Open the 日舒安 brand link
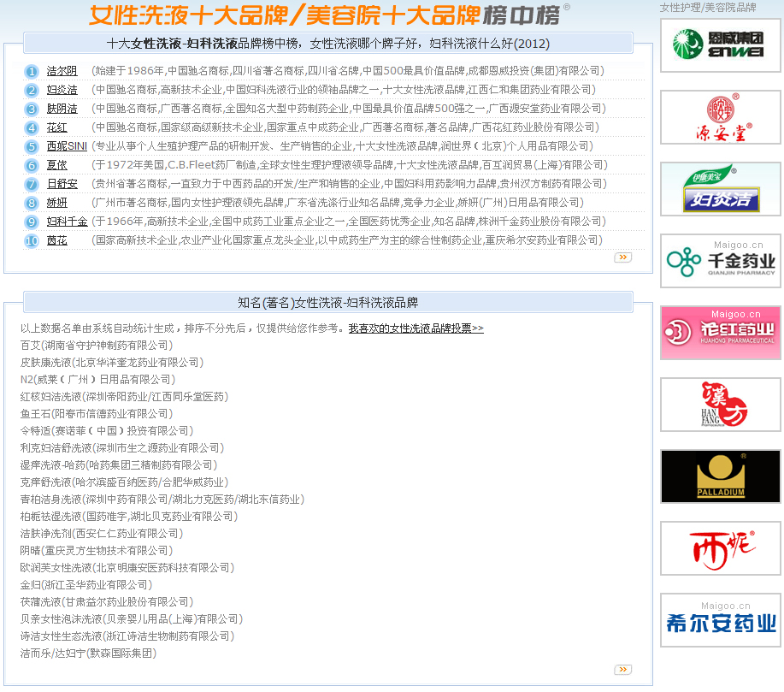Viewport: 784px width, 692px height. [62, 184]
